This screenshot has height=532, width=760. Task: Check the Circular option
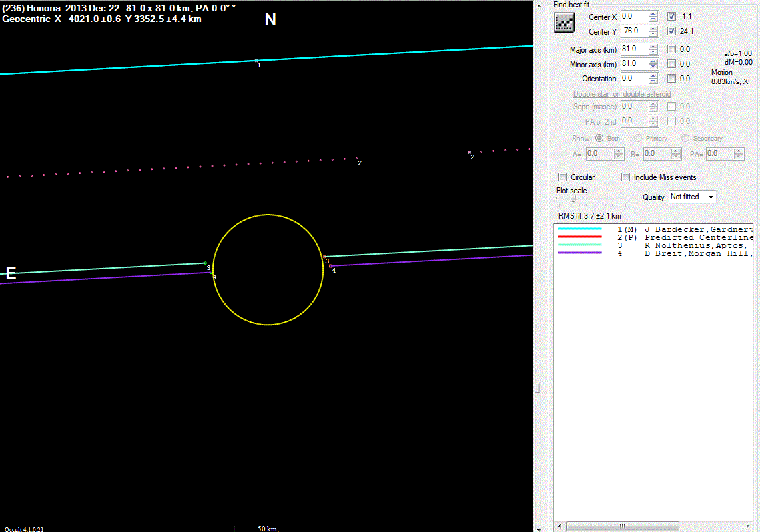coord(562,177)
